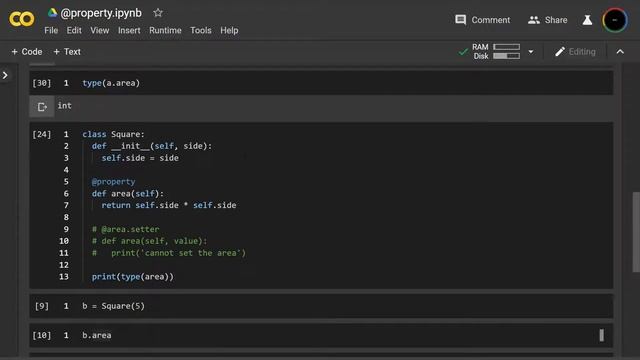Click the 'return self.side * self.side' line

coord(169,205)
